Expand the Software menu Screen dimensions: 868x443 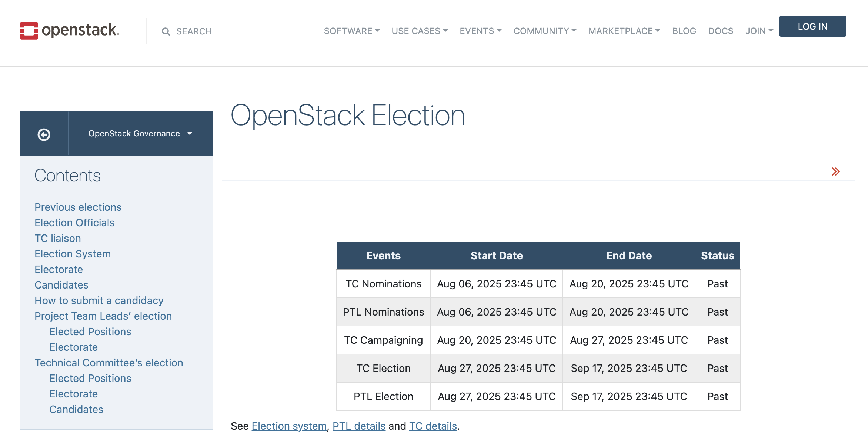(x=351, y=31)
